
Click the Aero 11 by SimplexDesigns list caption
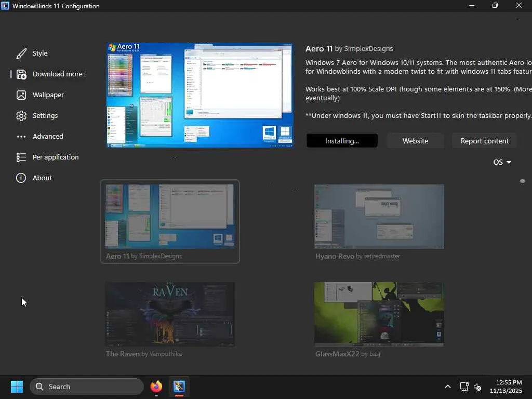tap(144, 256)
